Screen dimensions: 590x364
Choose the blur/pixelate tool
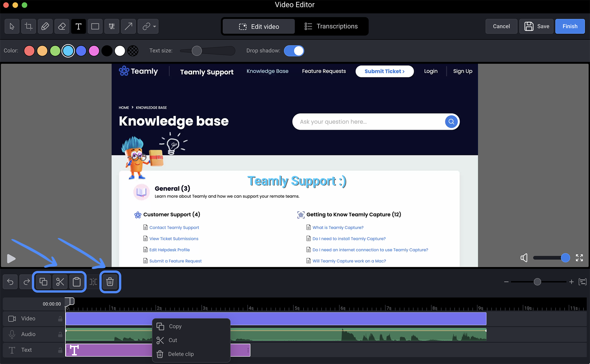click(x=112, y=26)
